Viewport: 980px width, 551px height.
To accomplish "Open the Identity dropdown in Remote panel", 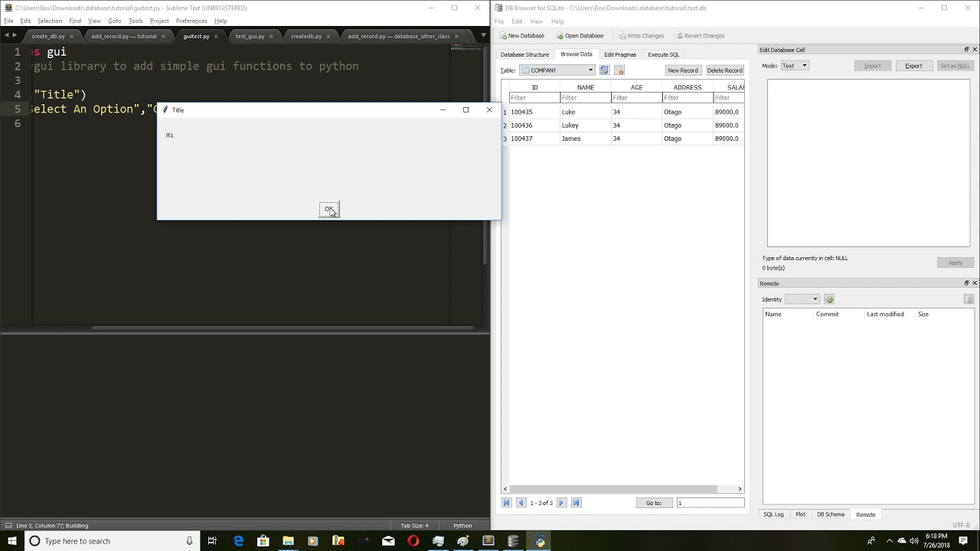I will [x=802, y=299].
